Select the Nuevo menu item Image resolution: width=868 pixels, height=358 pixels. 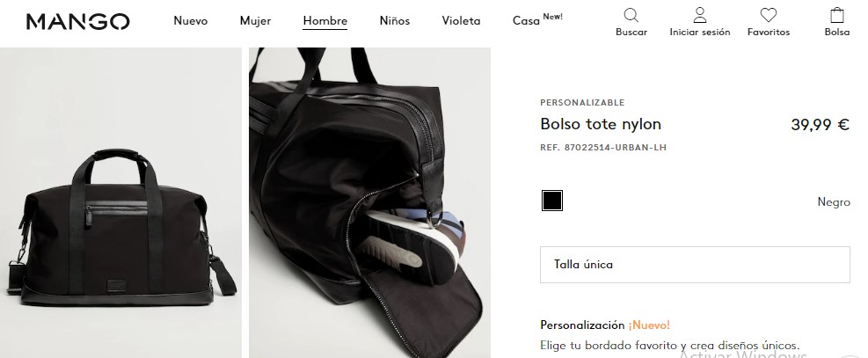pyautogui.click(x=191, y=21)
